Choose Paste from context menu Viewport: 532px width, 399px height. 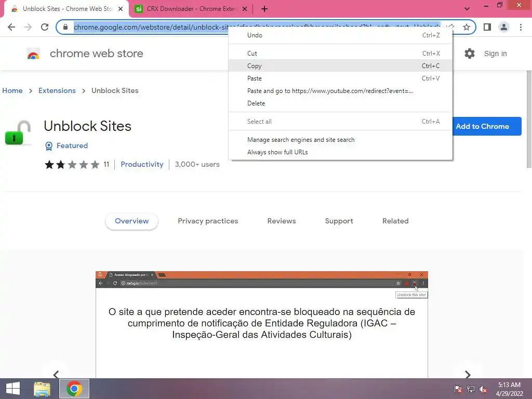coord(340,78)
